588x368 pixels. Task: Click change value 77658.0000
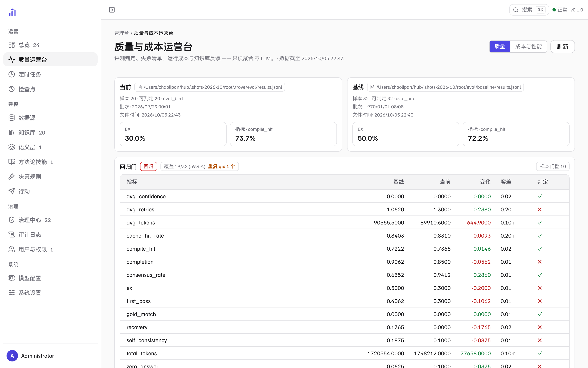[x=476, y=353]
